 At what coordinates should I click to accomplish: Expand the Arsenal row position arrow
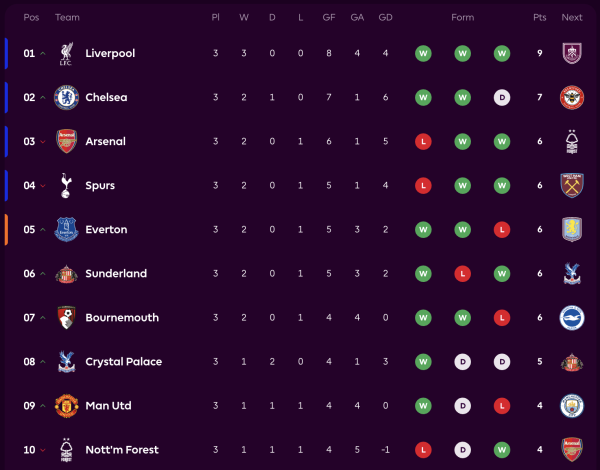pos(42,142)
